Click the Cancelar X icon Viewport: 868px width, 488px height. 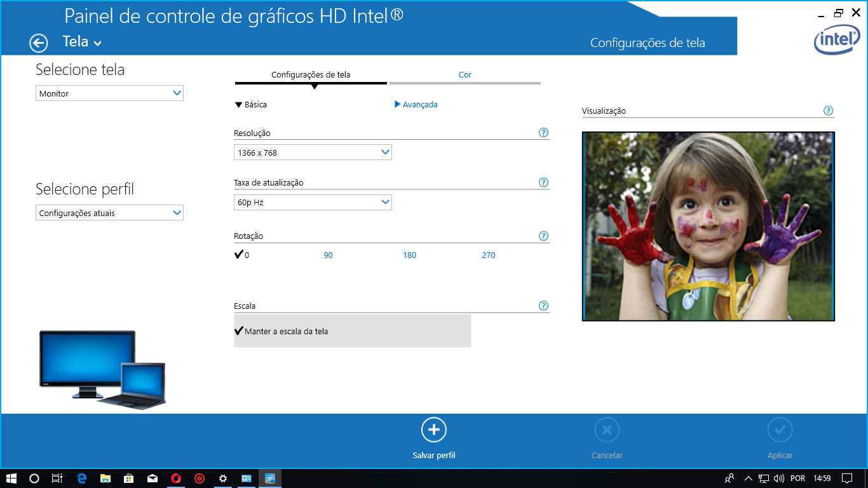pos(607,430)
